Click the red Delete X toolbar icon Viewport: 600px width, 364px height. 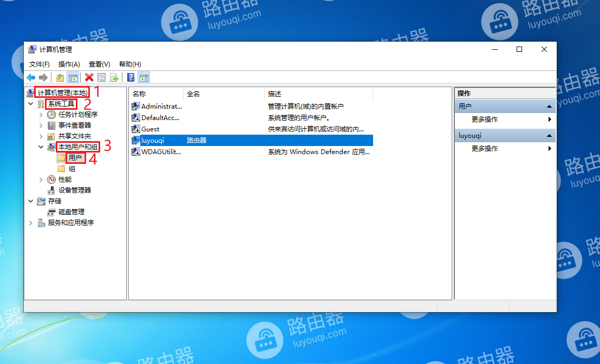click(89, 78)
